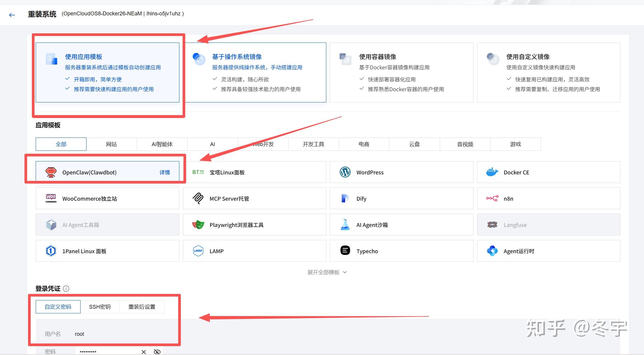Click the n8n template icon

tap(492, 199)
